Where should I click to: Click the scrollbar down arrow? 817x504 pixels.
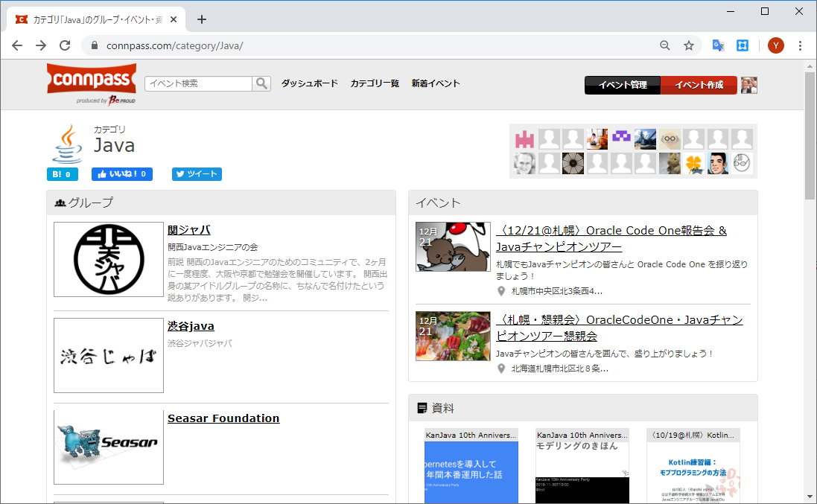(810, 497)
